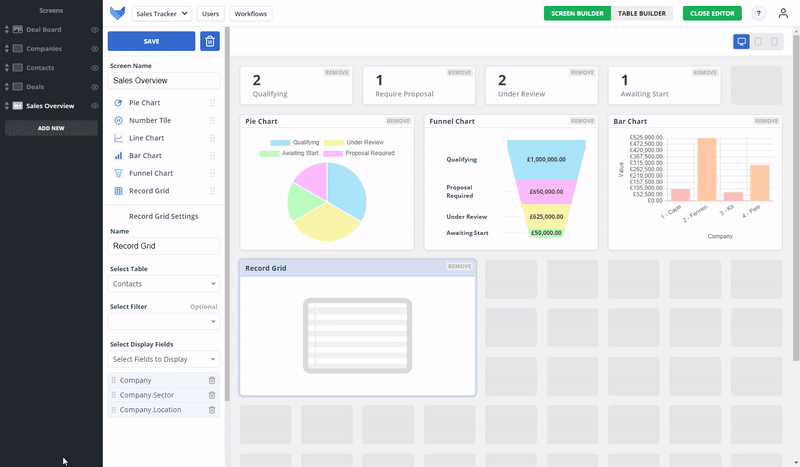Select mobile preview icon

coord(774,41)
